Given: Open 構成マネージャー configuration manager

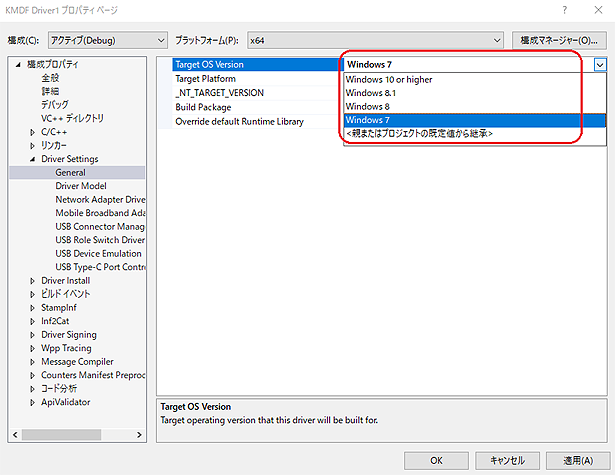Looking at the screenshot, I should [559, 40].
